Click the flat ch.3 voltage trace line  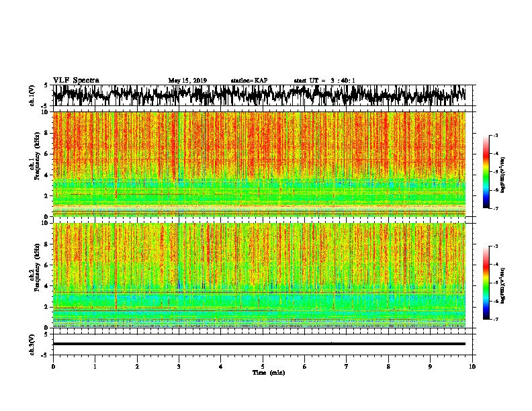coord(259,344)
